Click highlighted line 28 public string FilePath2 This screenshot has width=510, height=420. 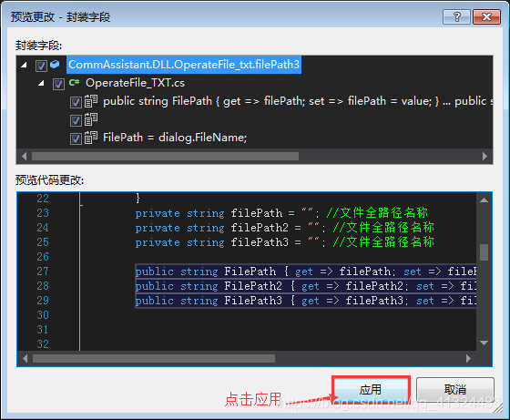click(306, 286)
